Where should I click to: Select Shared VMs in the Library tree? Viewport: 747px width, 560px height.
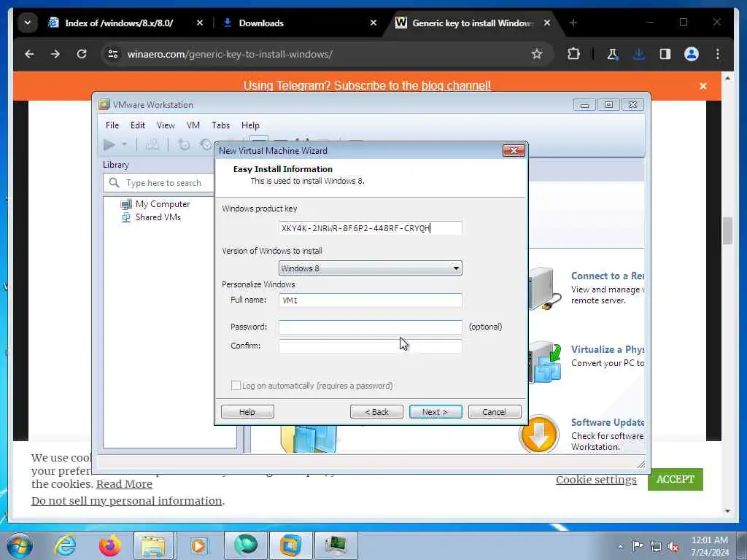[x=152, y=217]
